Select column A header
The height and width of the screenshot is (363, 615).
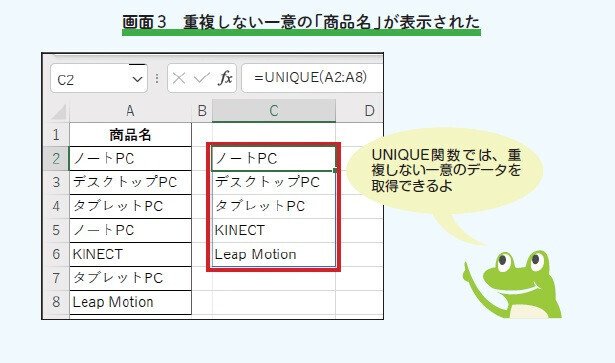pyautogui.click(x=130, y=111)
